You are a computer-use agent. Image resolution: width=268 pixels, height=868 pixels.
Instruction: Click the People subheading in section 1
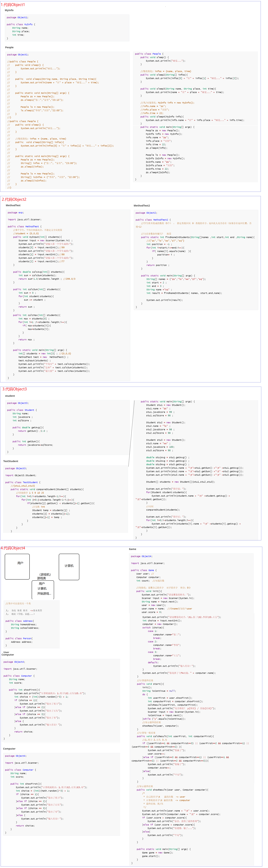click(9, 48)
